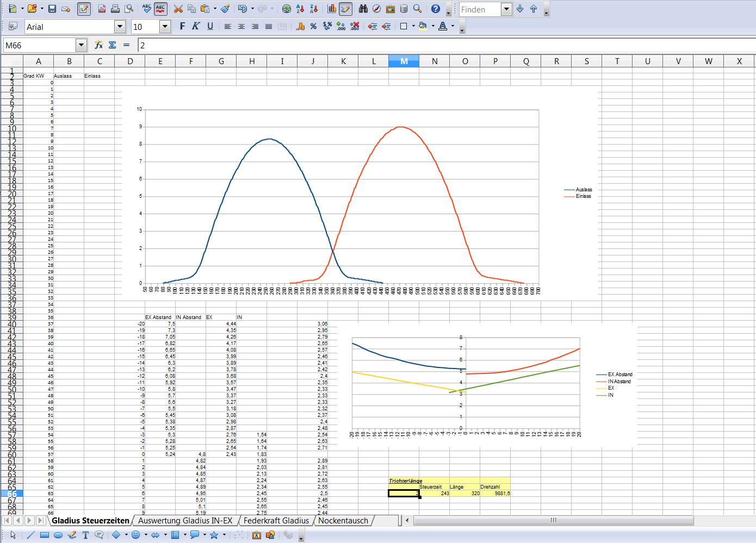Toggle bold F formatting
756x543 pixels.
182,26
